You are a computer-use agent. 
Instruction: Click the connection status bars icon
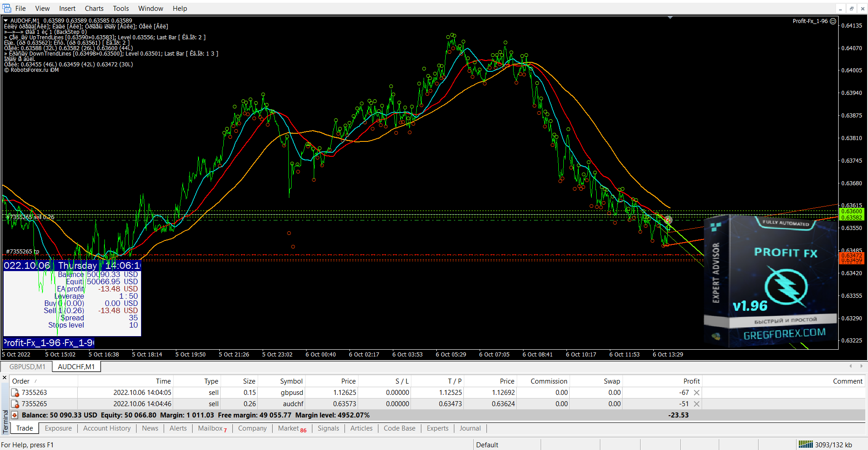(x=805, y=445)
